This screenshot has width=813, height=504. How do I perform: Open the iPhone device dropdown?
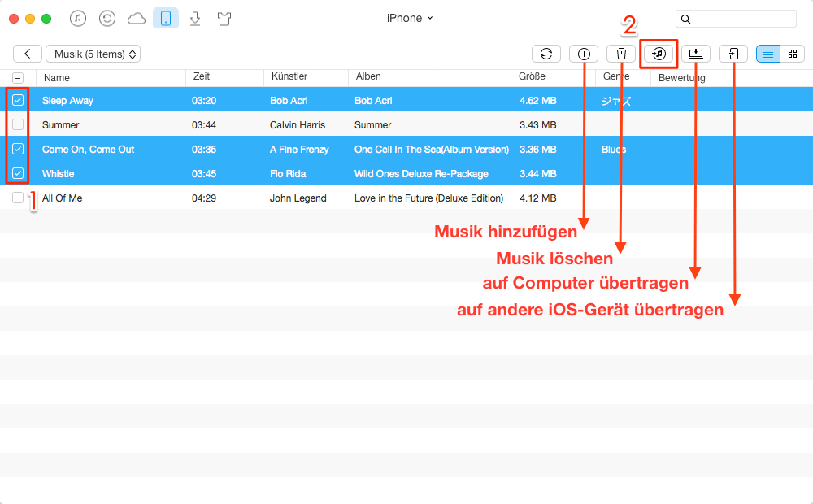pos(409,18)
